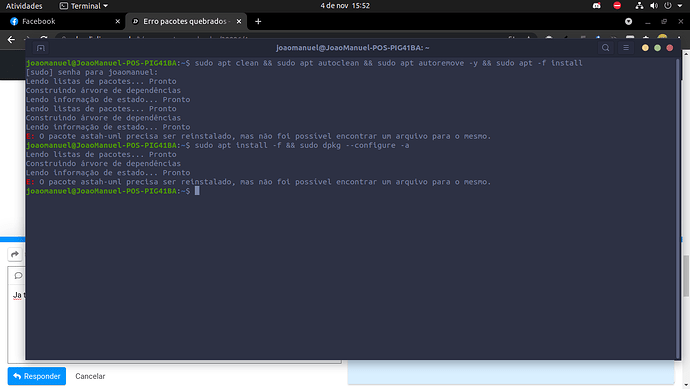Click the Responder button

37,376
